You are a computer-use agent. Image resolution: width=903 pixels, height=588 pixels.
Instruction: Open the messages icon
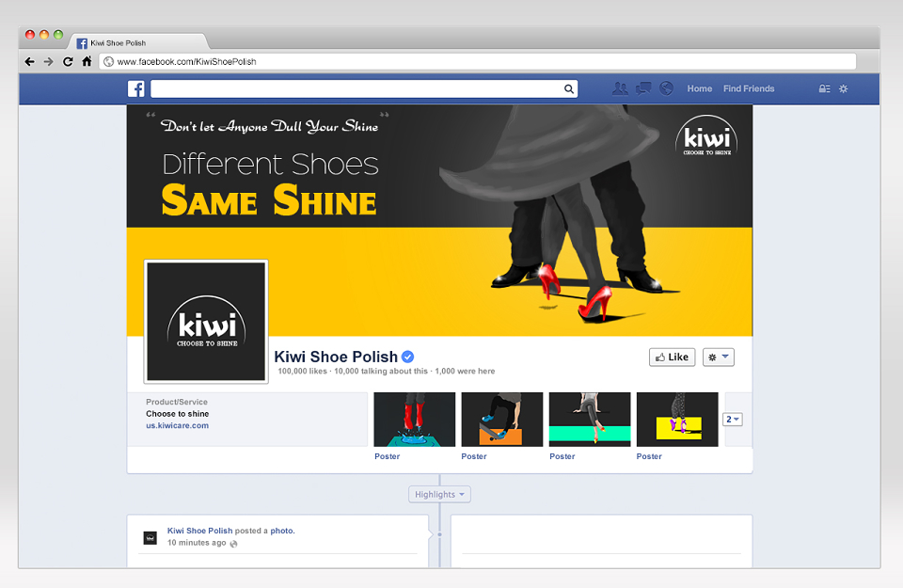point(643,88)
